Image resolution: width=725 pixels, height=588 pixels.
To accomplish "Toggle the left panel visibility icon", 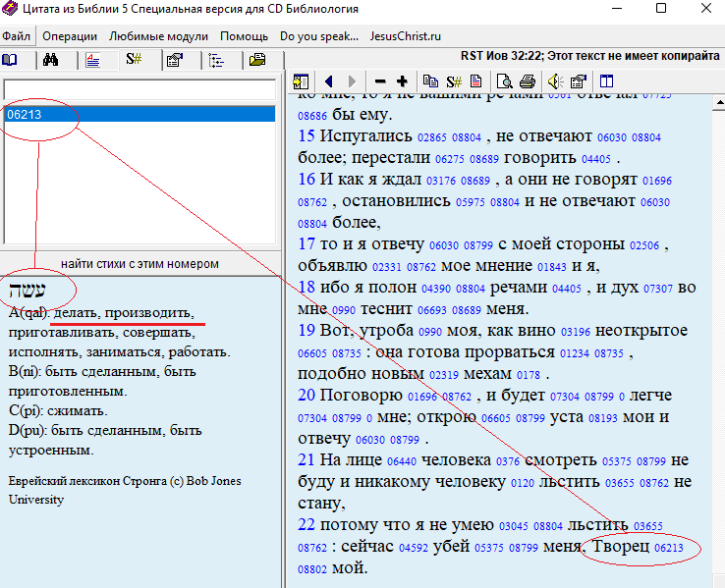I will point(301,81).
